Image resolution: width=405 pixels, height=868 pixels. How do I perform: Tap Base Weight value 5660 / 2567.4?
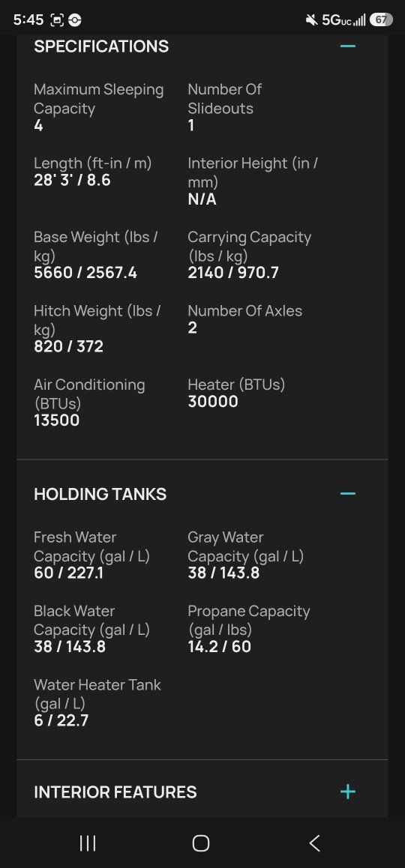[x=85, y=272]
